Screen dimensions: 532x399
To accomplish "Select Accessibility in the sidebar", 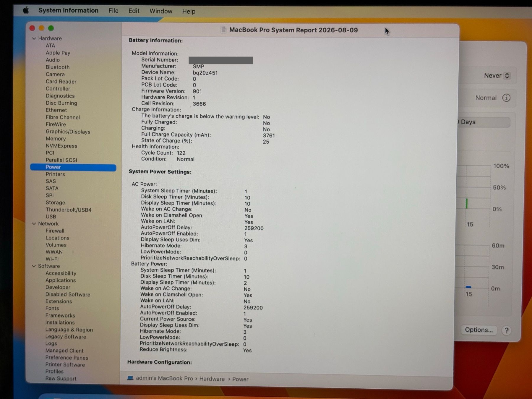I will coord(61,273).
